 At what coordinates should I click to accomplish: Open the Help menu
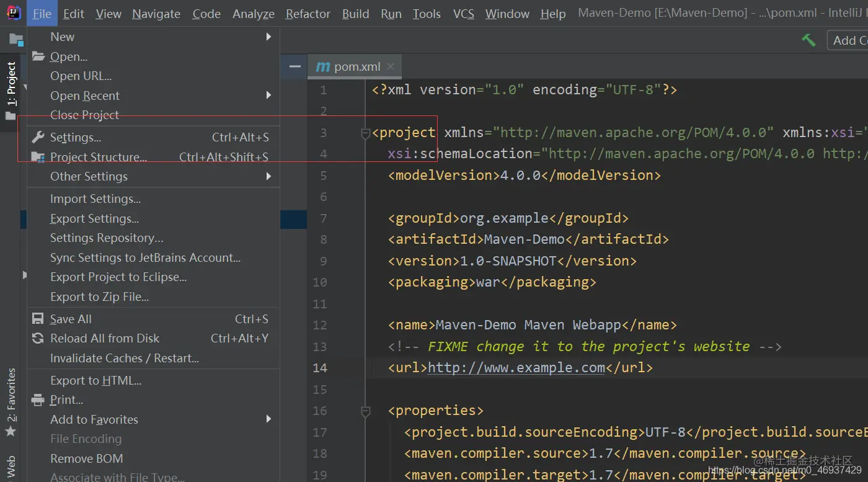pyautogui.click(x=552, y=14)
